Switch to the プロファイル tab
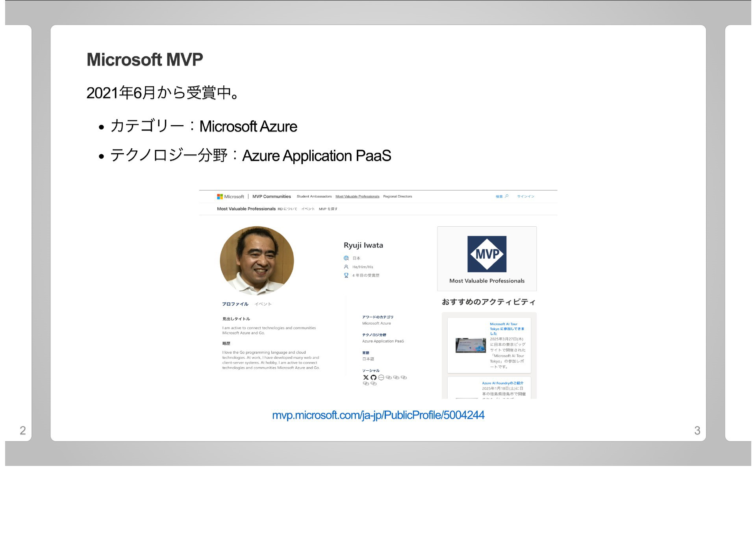The width and height of the screenshot is (756, 534). [x=235, y=304]
